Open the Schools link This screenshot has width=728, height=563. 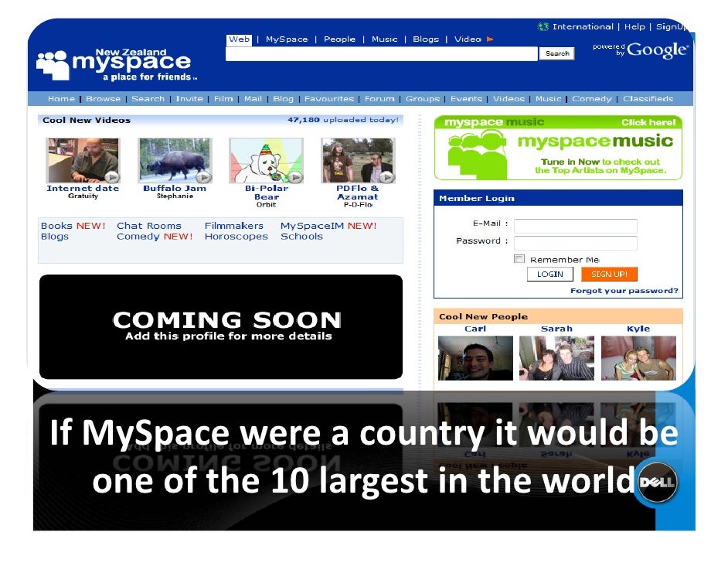[x=301, y=237]
